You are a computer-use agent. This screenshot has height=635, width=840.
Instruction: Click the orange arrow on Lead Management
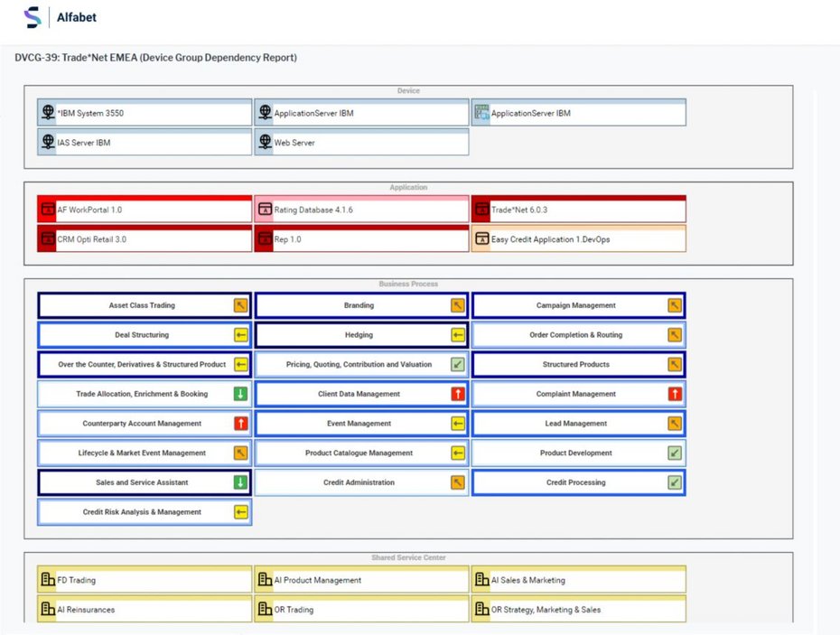click(675, 424)
